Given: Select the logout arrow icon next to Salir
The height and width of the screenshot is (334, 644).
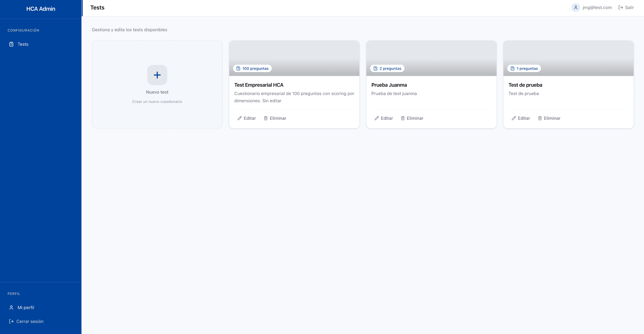Looking at the screenshot, I should coord(620,7).
